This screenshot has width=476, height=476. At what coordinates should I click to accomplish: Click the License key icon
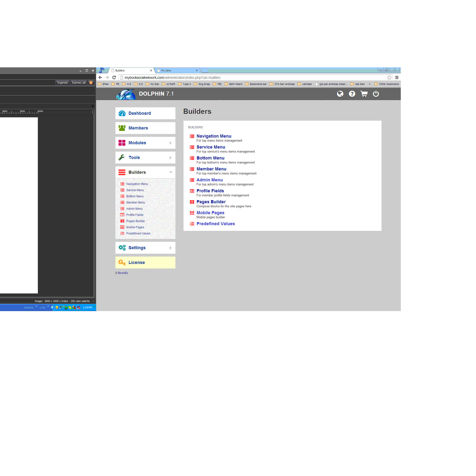[122, 262]
